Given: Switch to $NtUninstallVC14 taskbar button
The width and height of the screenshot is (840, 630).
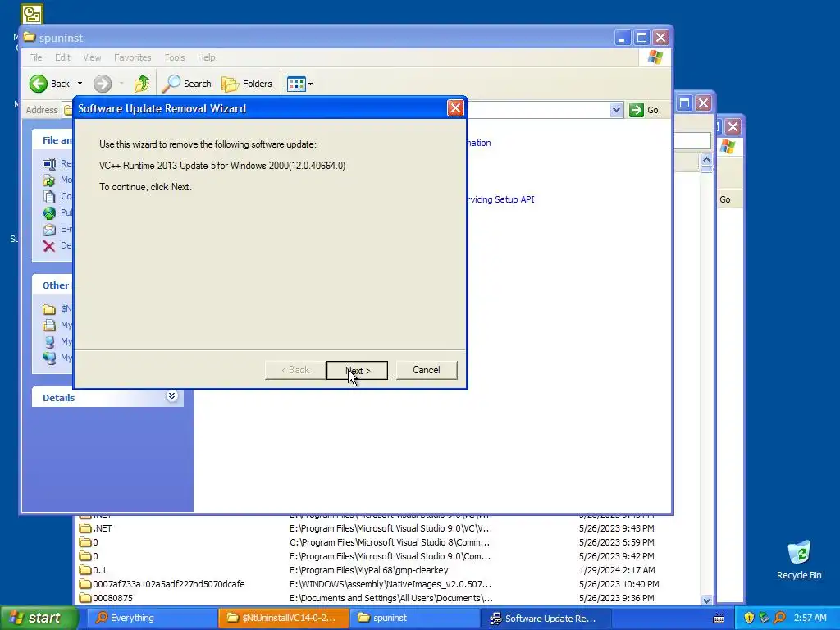Looking at the screenshot, I should (x=283, y=619).
